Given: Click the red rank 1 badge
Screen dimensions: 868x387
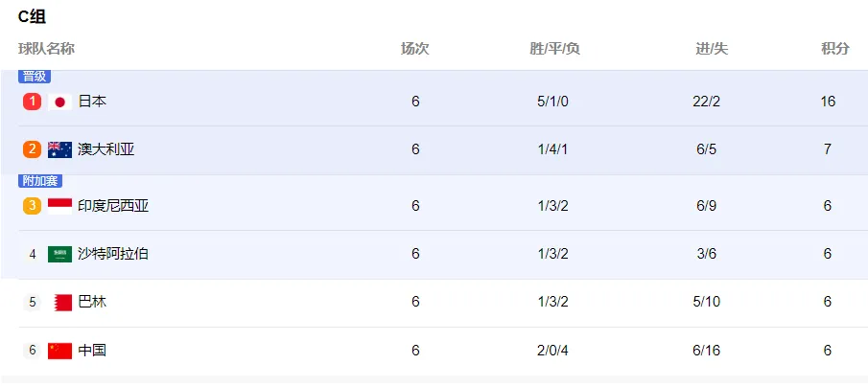Looking at the screenshot, I should [32, 102].
